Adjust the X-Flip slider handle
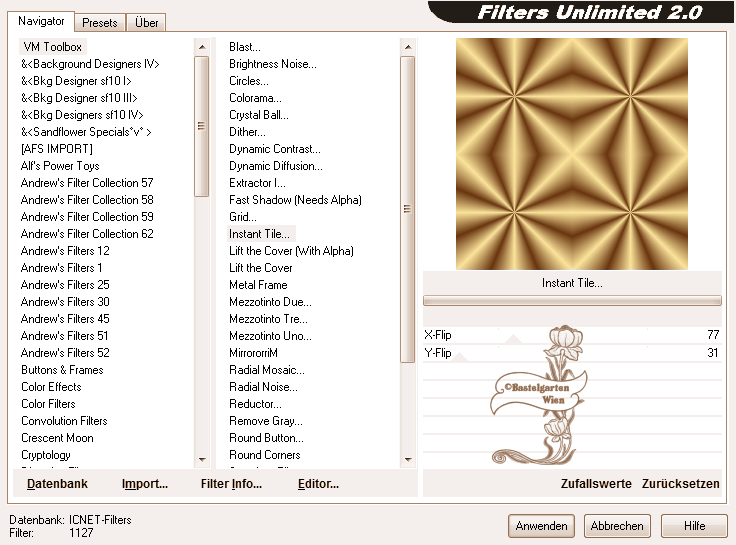 (513, 339)
